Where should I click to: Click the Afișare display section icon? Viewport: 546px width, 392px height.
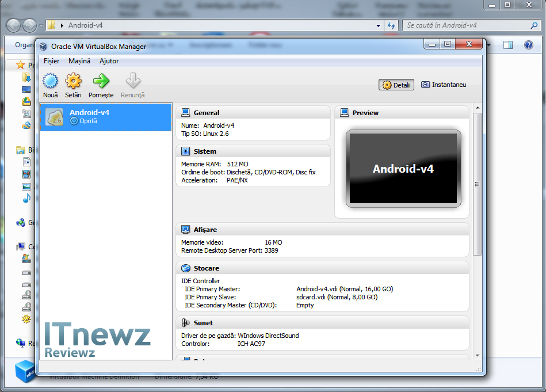tap(186, 229)
